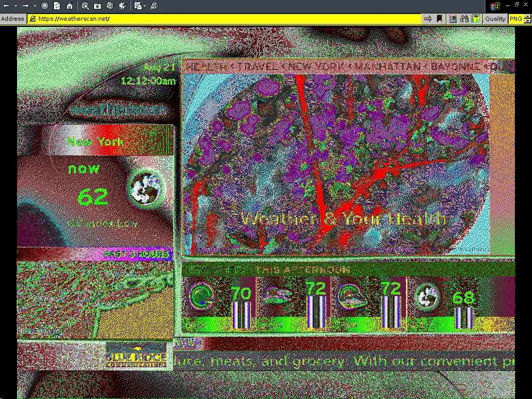Click the 'PAST 3 HOURS' label

point(136,254)
